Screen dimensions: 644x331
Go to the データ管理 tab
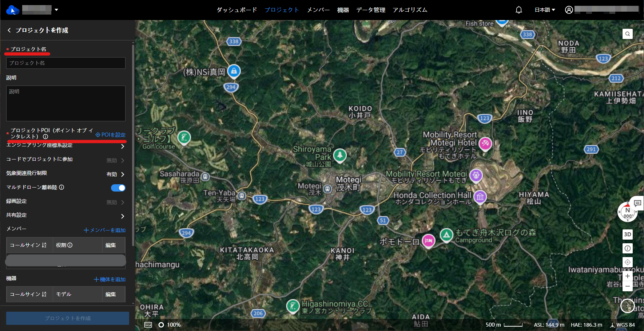tap(371, 10)
